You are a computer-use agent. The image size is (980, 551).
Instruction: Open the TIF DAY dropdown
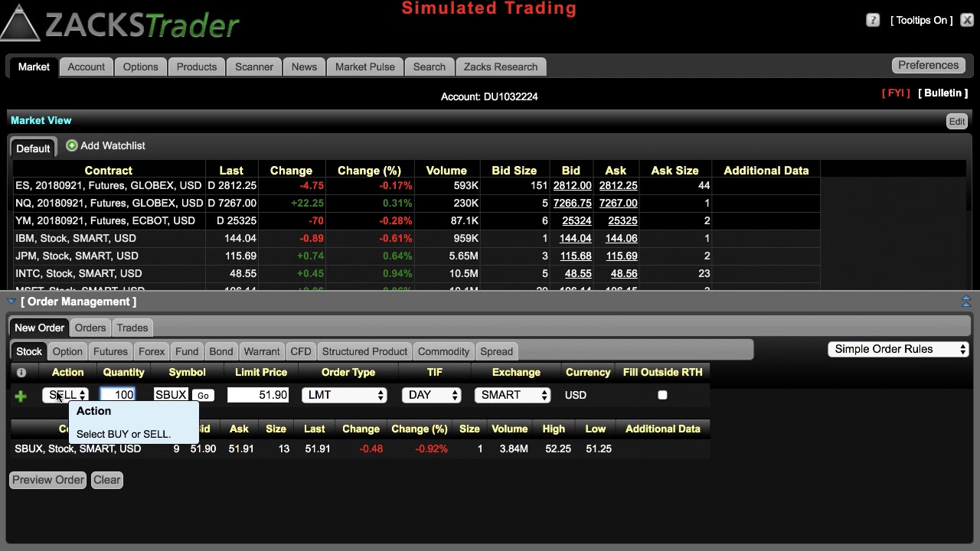(431, 395)
